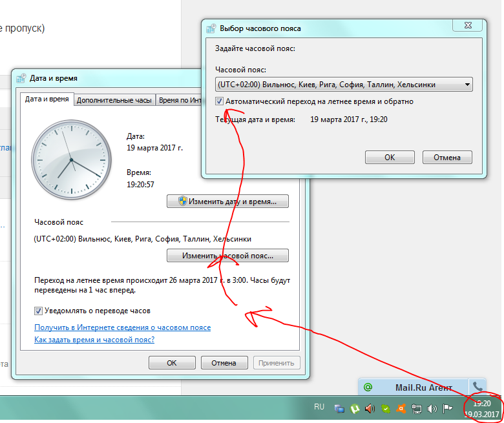The height and width of the screenshot is (423, 504).
Task: Open the online time zone information link
Action: pos(122,327)
